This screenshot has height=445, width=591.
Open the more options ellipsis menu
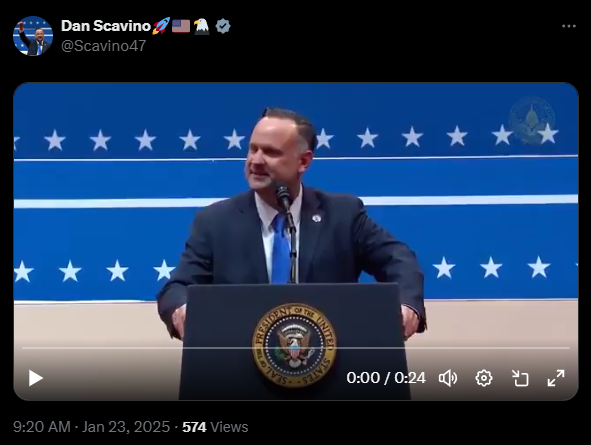(x=569, y=26)
